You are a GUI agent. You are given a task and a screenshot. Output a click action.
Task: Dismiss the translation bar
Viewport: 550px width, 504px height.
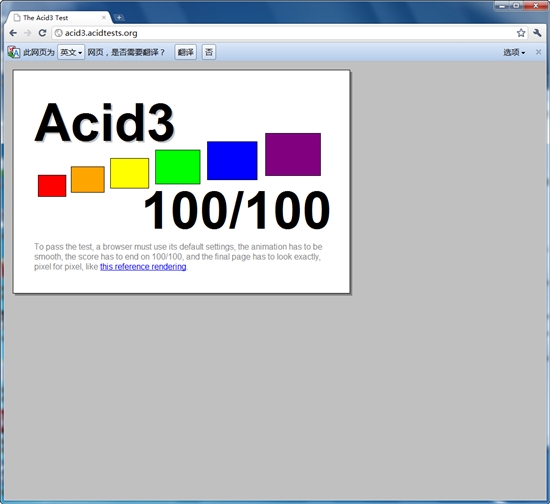tap(538, 52)
